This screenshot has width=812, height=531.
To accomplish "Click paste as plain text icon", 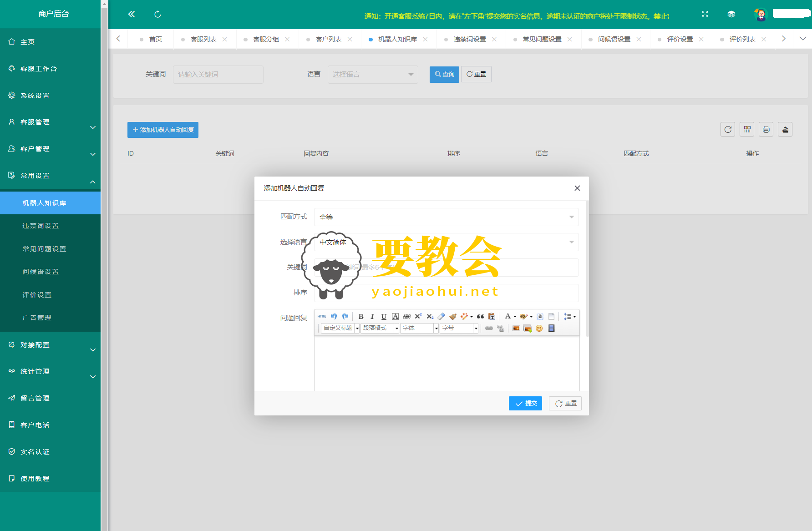I will pos(492,316).
